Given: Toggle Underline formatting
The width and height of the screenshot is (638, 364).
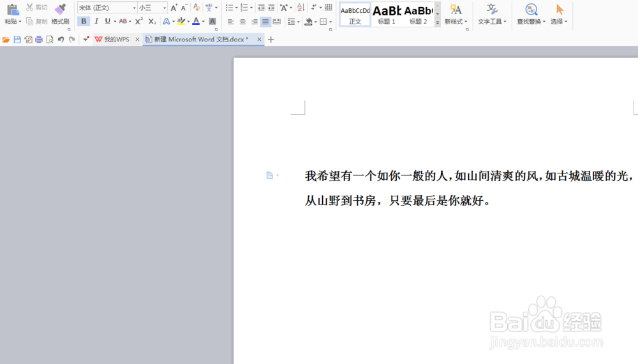Looking at the screenshot, I should pyautogui.click(x=107, y=21).
